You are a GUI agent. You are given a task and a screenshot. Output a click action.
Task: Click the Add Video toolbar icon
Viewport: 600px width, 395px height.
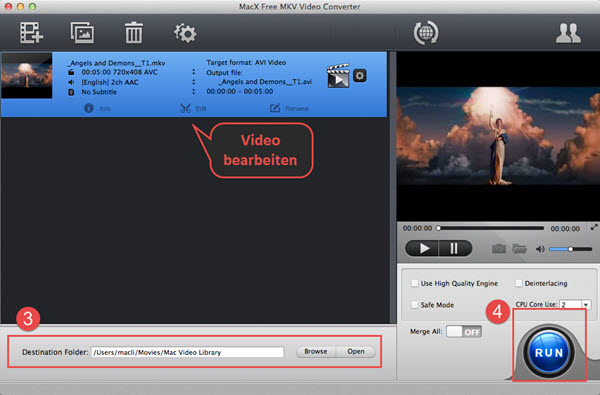coord(31,33)
